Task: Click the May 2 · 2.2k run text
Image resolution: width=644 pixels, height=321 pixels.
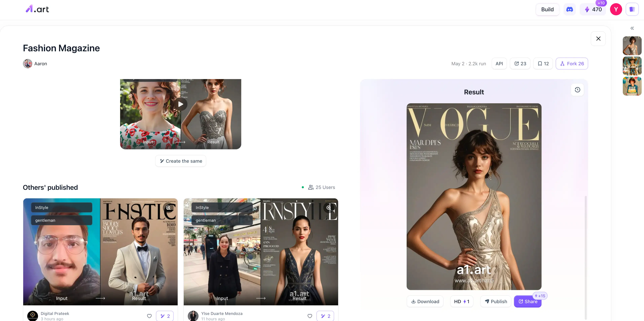Action: pyautogui.click(x=469, y=64)
